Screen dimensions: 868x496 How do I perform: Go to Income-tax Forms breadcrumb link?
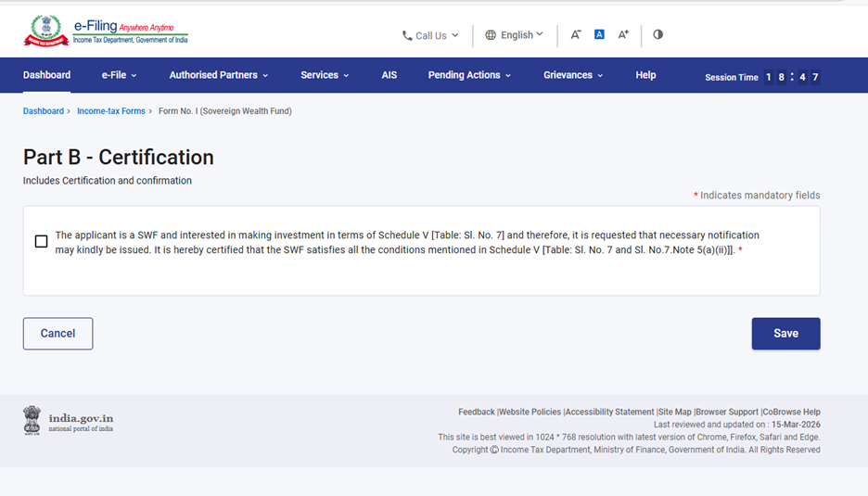111,111
